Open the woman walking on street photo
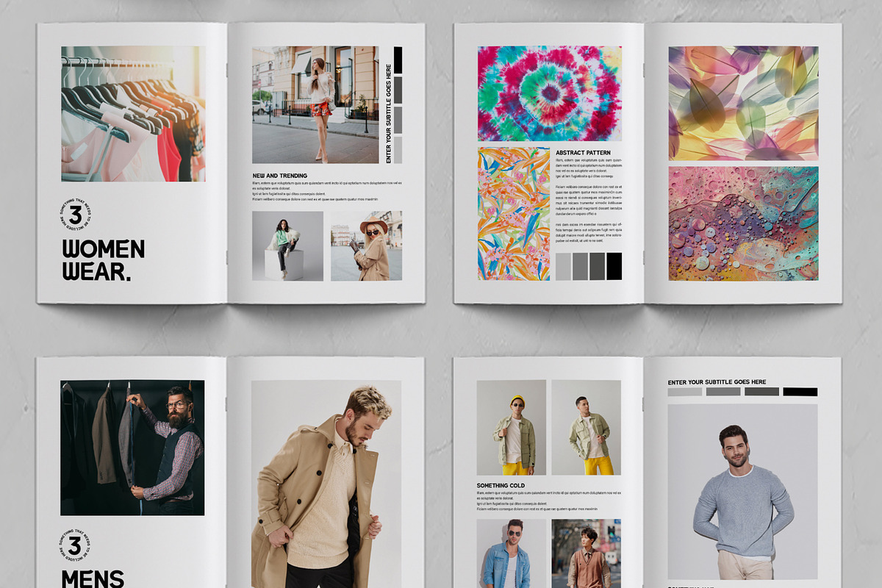Image resolution: width=882 pixels, height=588 pixels. 315,105
